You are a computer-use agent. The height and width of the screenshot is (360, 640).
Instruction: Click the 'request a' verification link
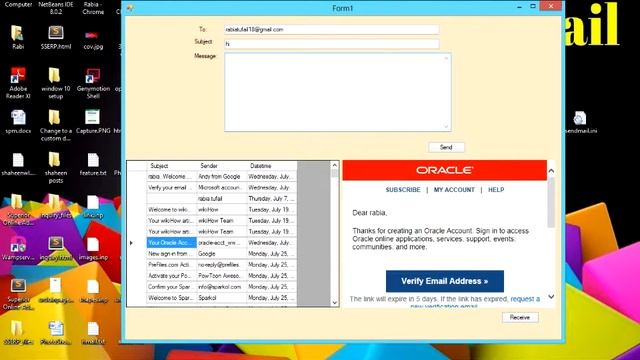click(525, 299)
